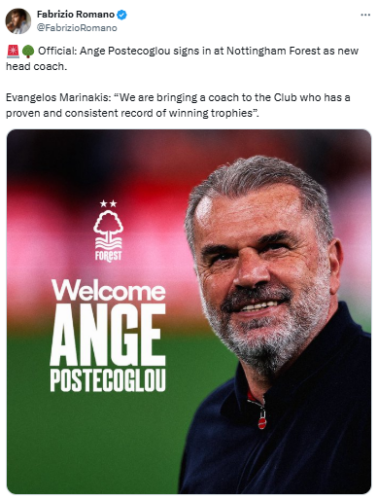This screenshot has width=378, height=500.
Task: Click the FOREST wordmark under the crest
Action: (108, 256)
